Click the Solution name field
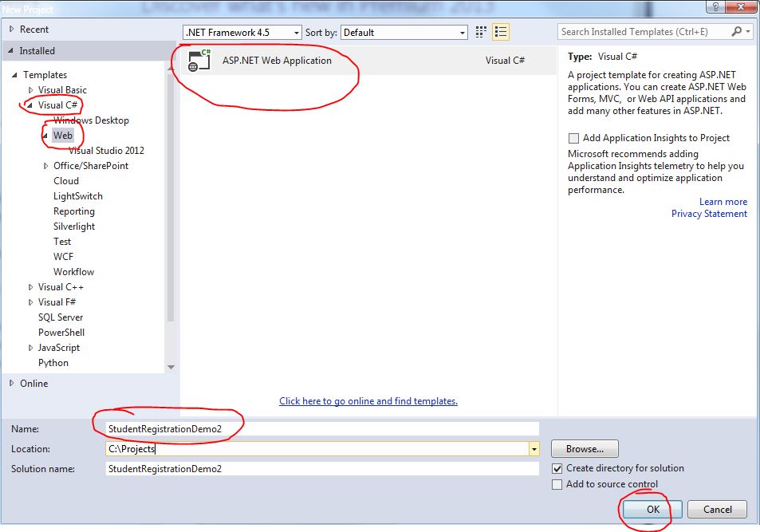Viewport: 760px width, 532px height. point(322,469)
